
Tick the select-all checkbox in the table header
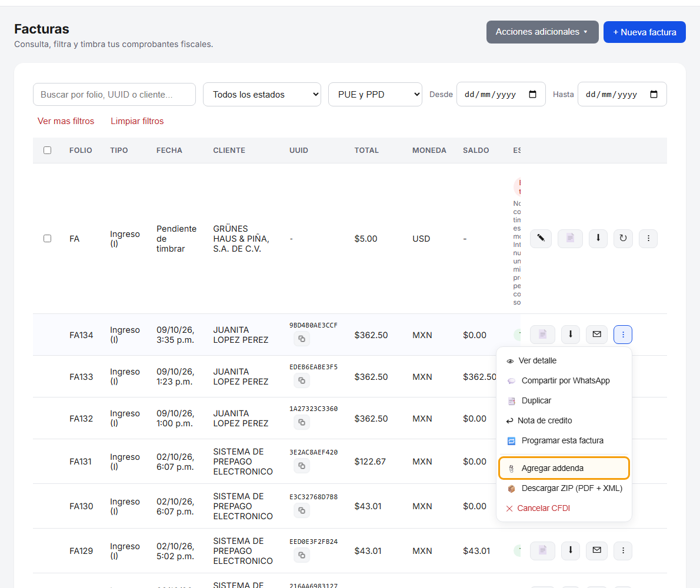pos(47,151)
